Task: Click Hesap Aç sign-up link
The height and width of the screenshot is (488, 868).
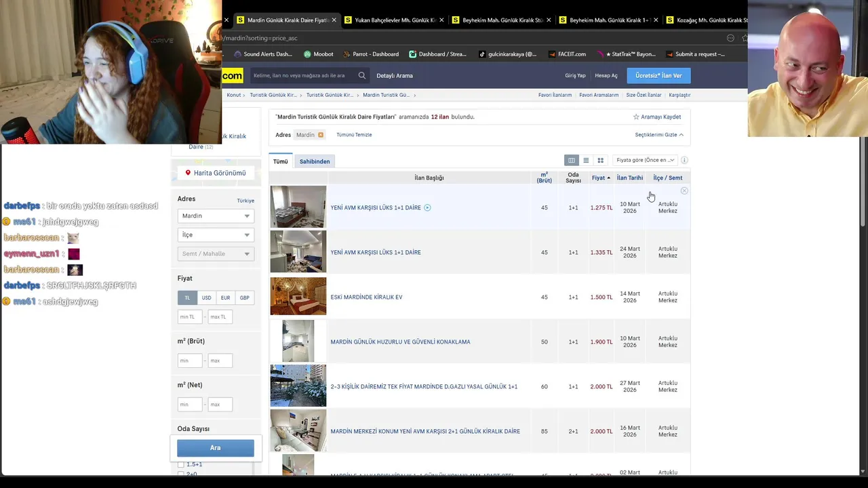Action: (x=606, y=76)
